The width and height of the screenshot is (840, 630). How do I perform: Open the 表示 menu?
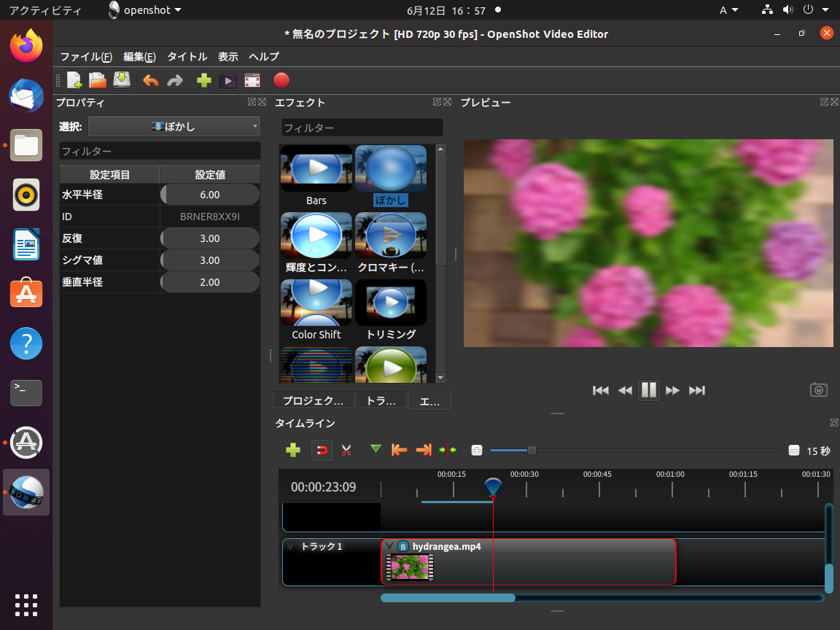pos(227,57)
